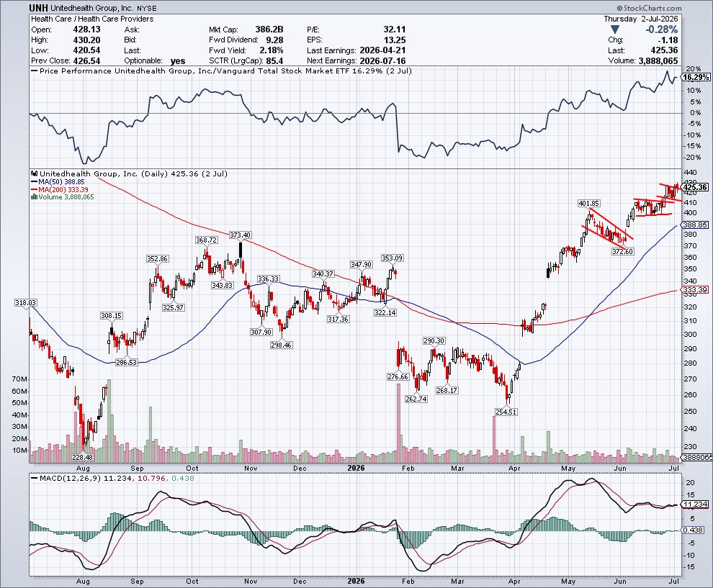Click the P/E value 32.11
This screenshot has width=713, height=588.
[x=394, y=29]
